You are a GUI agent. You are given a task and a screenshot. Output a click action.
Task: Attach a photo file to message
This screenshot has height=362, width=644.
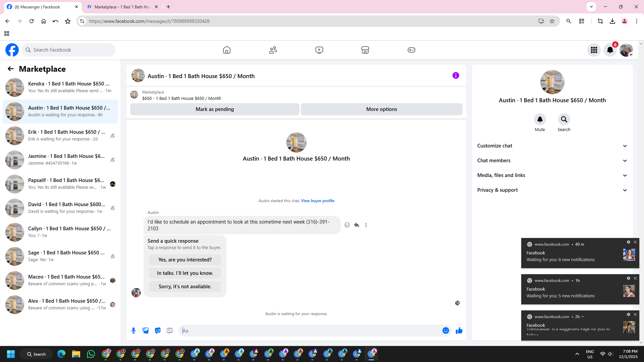pos(146,330)
